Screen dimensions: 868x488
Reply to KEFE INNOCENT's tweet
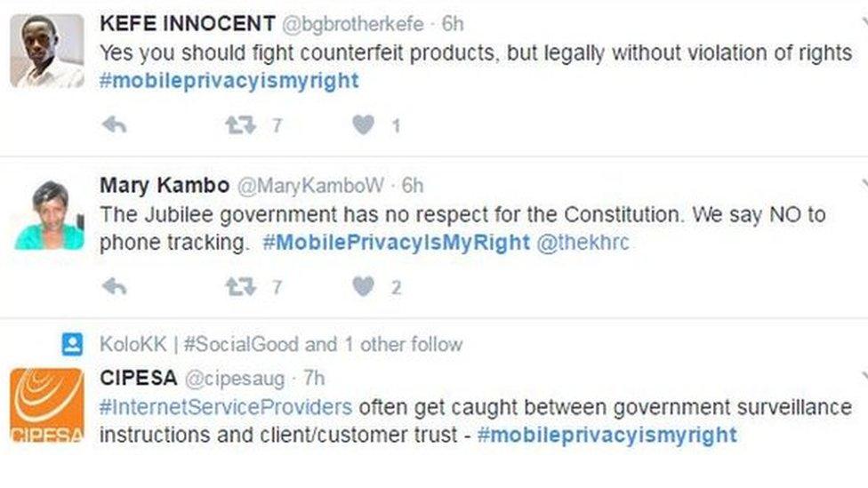click(114, 125)
